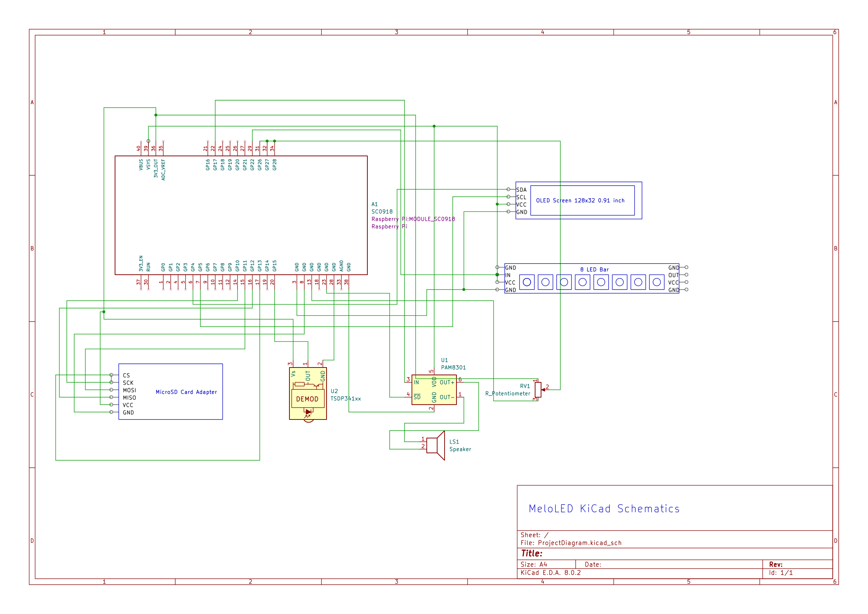Click the PAM8301 value label
The image size is (868, 614).
(x=453, y=368)
